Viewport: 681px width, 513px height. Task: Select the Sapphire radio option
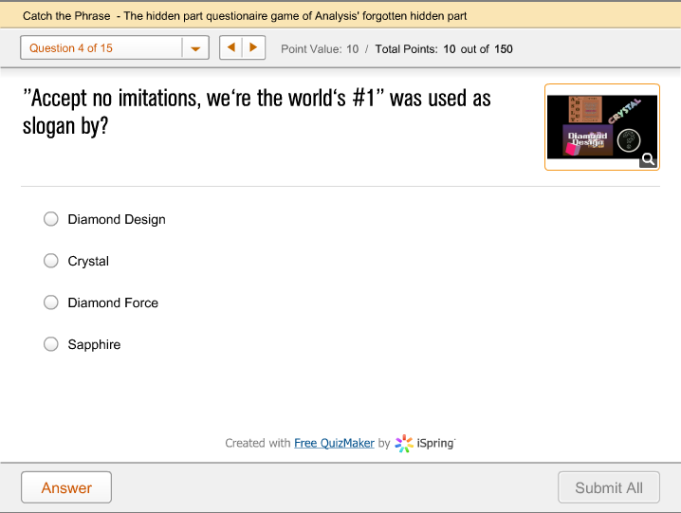tap(51, 344)
